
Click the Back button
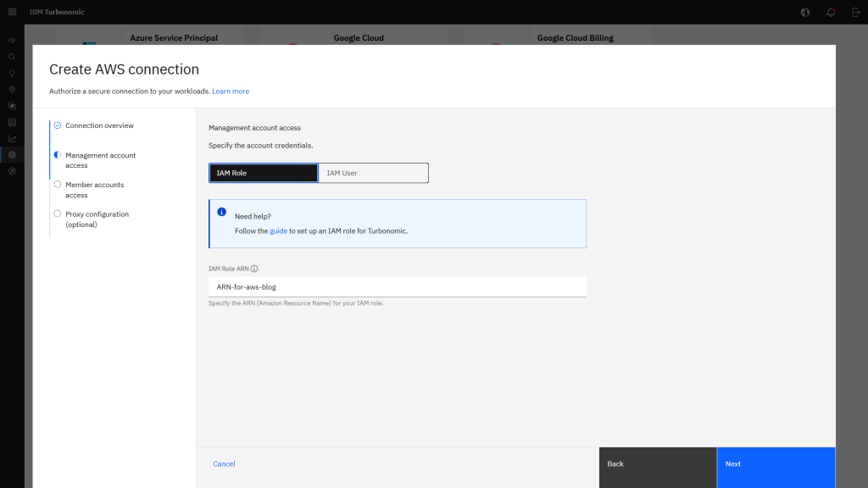point(658,468)
